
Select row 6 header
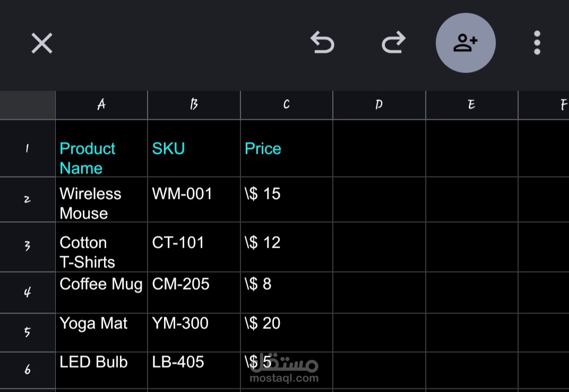(28, 370)
